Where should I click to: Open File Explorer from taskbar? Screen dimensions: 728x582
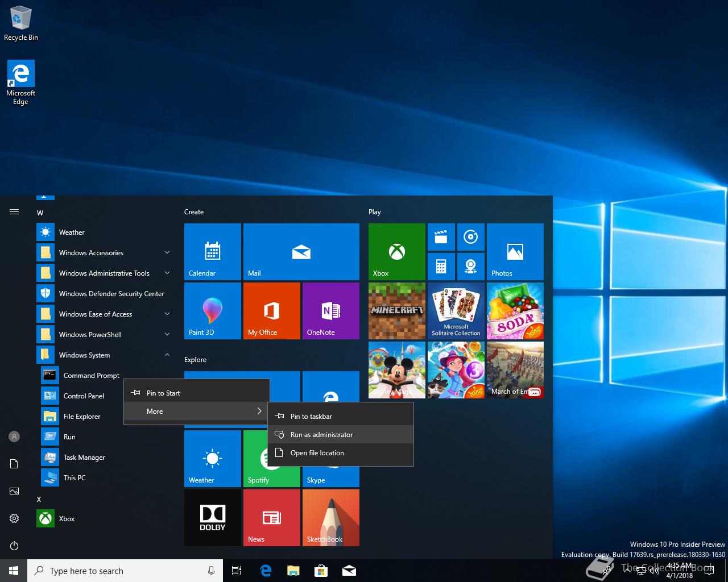(293, 571)
